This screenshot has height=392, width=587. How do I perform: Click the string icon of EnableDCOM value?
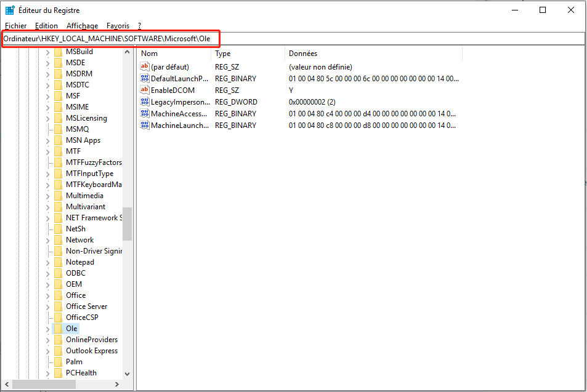pyautogui.click(x=145, y=90)
